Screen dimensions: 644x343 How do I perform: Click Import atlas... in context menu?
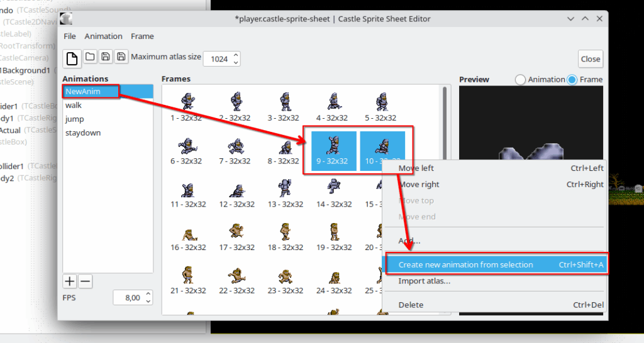point(424,281)
